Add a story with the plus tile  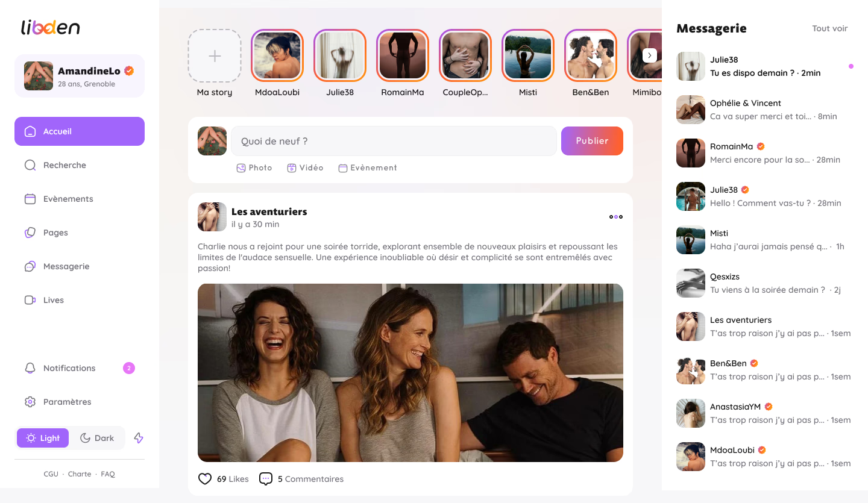(215, 56)
